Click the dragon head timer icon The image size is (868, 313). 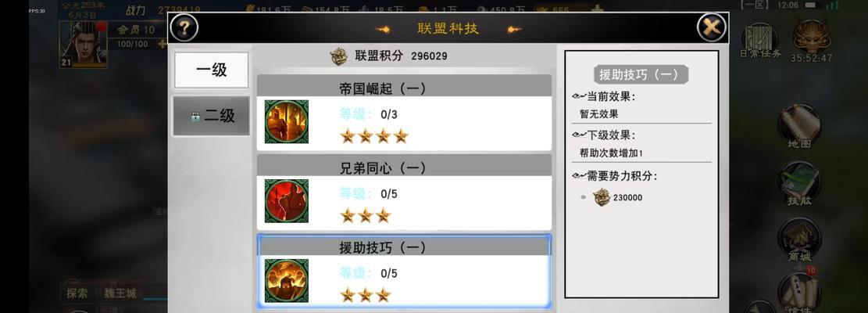811,36
